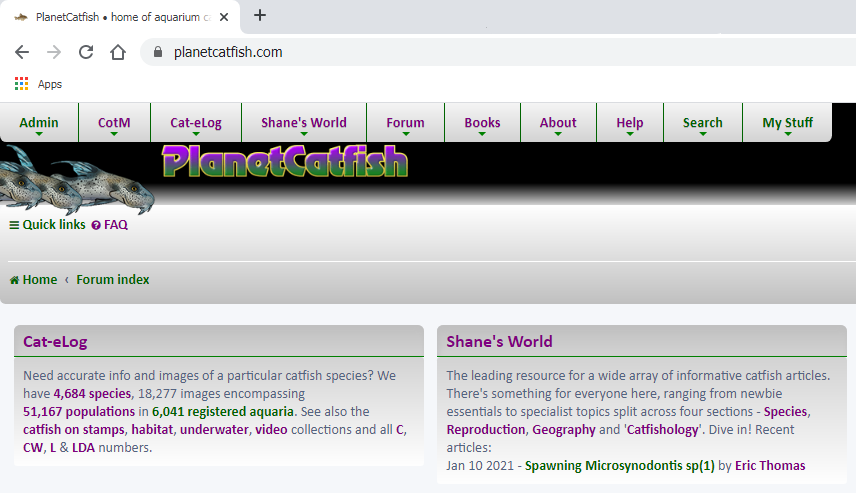856x493 pixels.
Task: Expand the Forum menu
Action: tap(406, 123)
